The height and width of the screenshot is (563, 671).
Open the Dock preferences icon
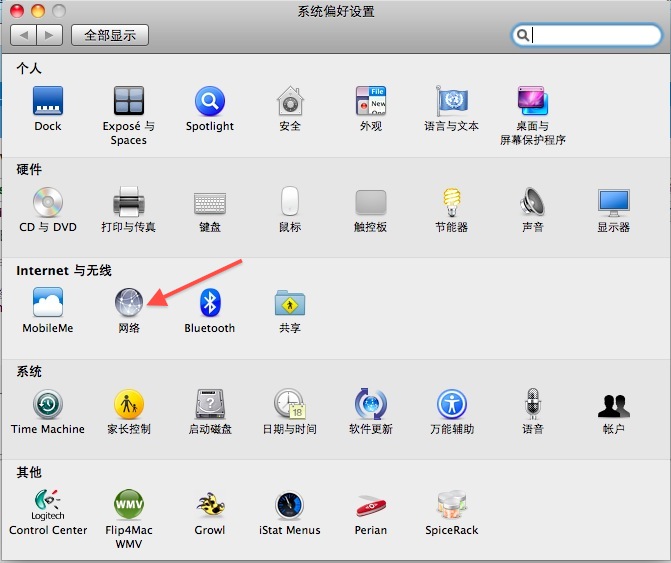coord(47,101)
